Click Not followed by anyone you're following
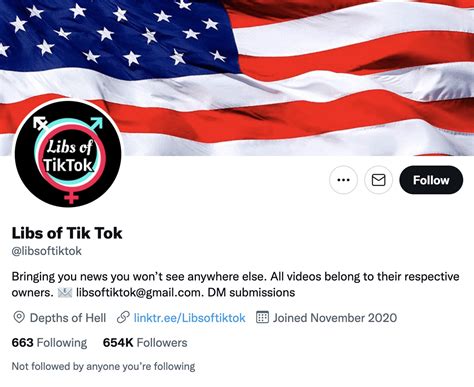474x387 pixels. click(x=103, y=366)
